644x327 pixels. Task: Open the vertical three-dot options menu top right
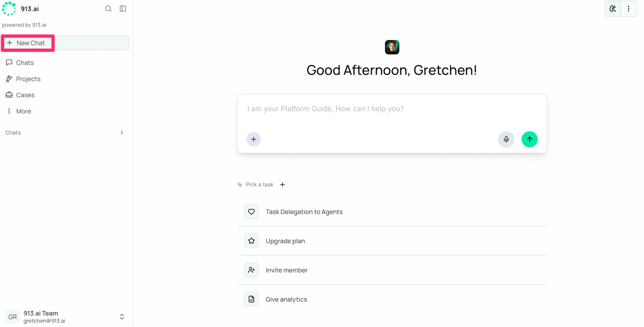pos(629,9)
